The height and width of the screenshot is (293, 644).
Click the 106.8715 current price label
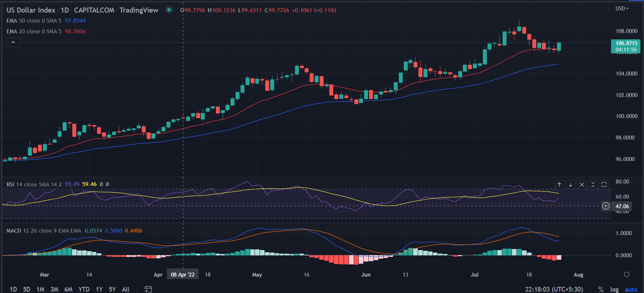coord(626,43)
